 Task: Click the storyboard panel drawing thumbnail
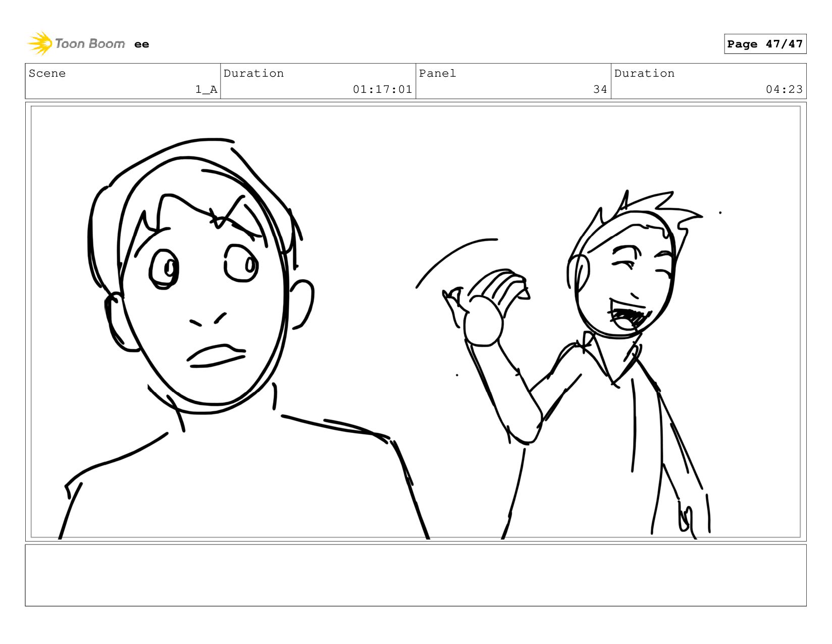[415, 322]
